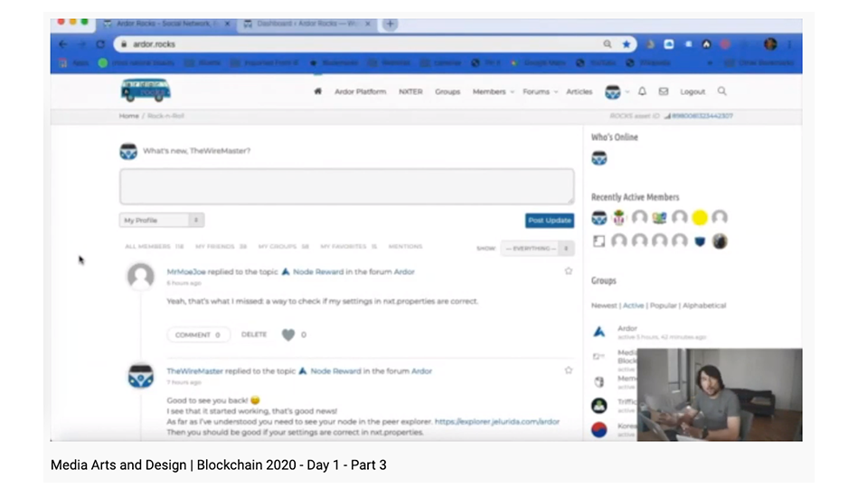Viewport: 868px width, 488px height.
Task: Open the Show Everything filter dropdown
Action: point(537,249)
